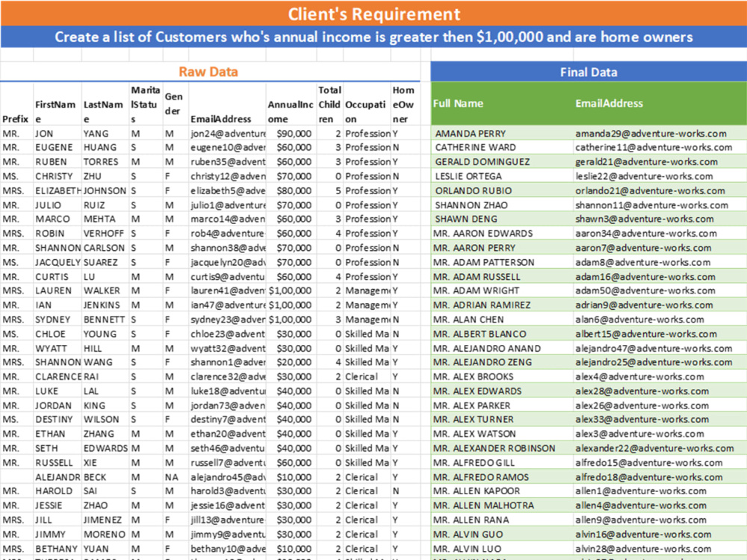Click the XIE last name cell
The width and height of the screenshot is (747, 560).
pyautogui.click(x=105, y=462)
